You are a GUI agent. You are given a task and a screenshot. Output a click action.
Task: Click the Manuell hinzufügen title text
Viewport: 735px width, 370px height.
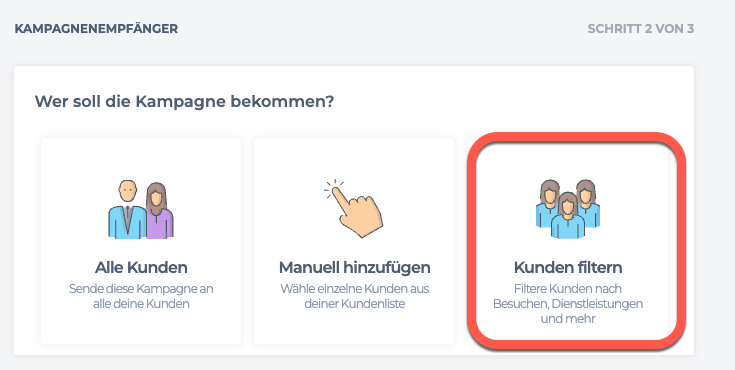(x=354, y=268)
